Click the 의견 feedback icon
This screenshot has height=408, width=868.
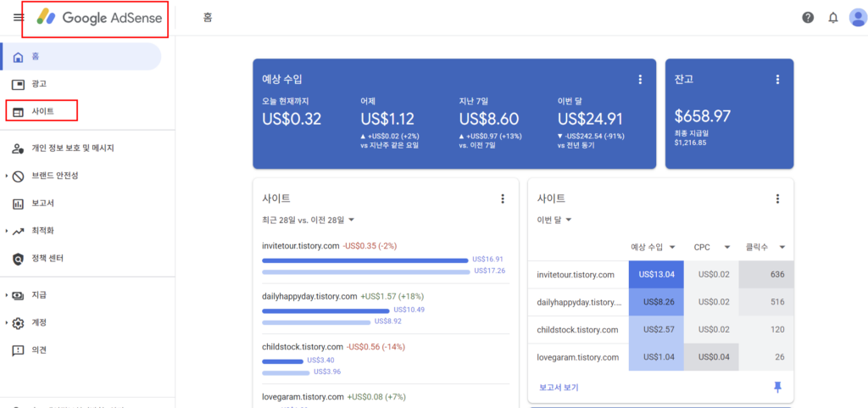(19, 350)
